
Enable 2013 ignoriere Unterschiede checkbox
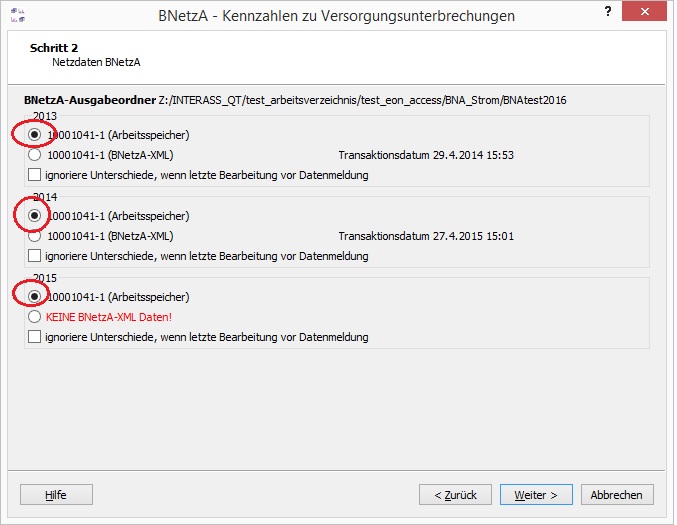35,175
